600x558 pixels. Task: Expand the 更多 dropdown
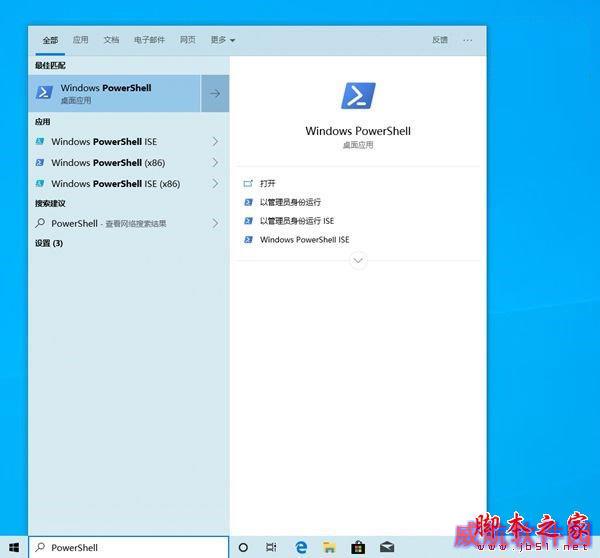pos(223,40)
